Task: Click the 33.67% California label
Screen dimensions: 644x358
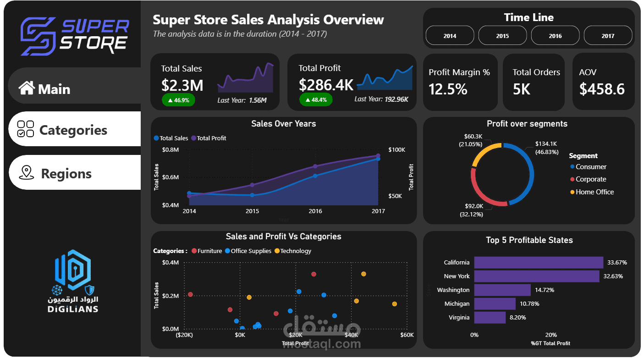Action: [x=617, y=263]
